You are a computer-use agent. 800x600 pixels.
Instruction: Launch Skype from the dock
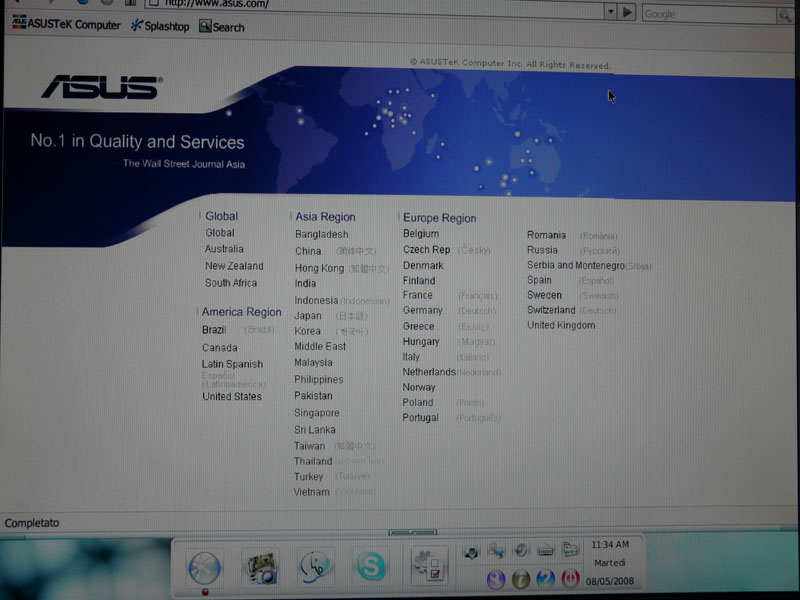coord(371,568)
